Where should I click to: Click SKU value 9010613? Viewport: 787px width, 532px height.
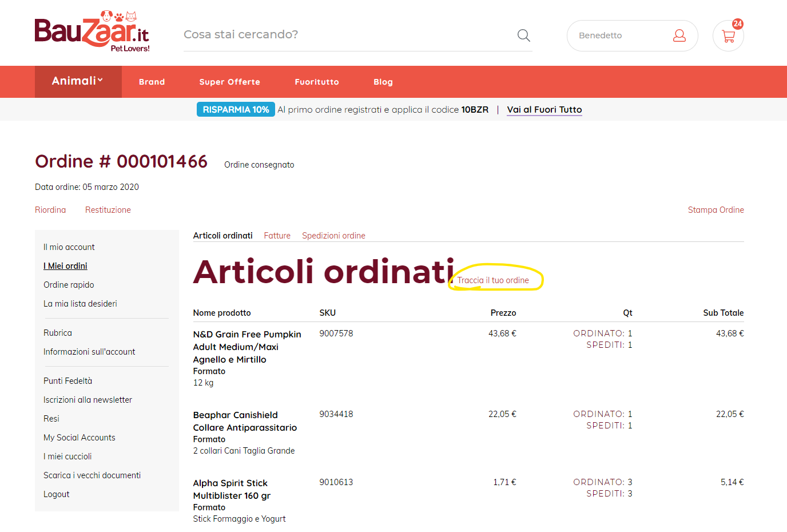336,482
